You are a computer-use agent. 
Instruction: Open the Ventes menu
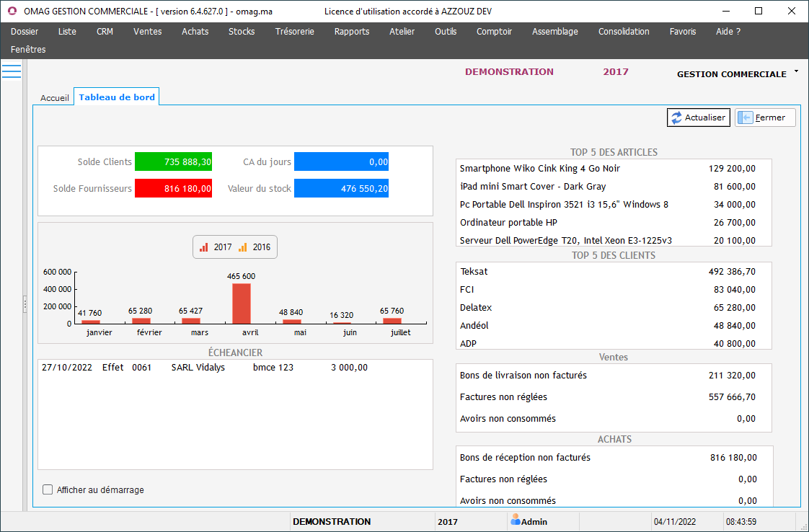[x=147, y=32]
